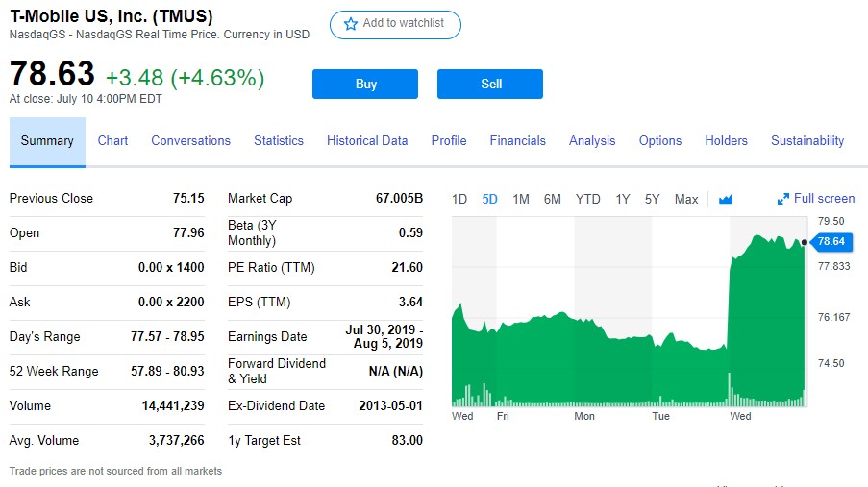This screenshot has height=487, width=868.
Task: Click the 76.167 price axis label
Action: coord(833,317)
